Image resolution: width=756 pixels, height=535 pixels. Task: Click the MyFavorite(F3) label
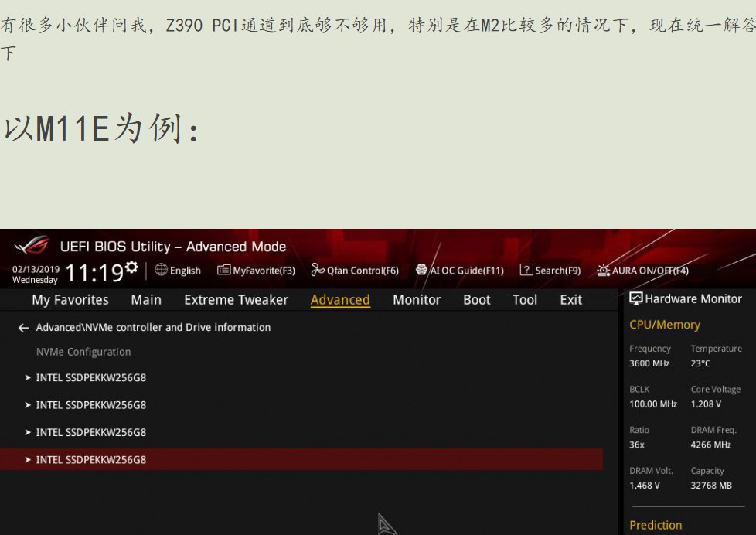tap(264, 271)
